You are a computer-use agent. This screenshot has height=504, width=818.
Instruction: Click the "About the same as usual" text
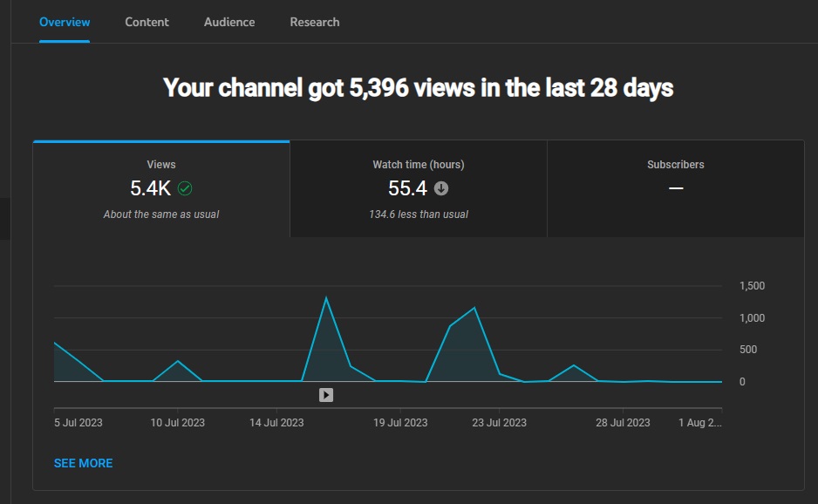coord(161,215)
